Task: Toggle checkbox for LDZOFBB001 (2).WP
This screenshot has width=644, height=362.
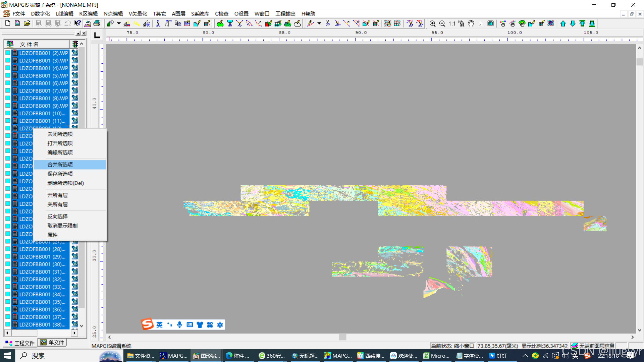Action: tap(8, 53)
